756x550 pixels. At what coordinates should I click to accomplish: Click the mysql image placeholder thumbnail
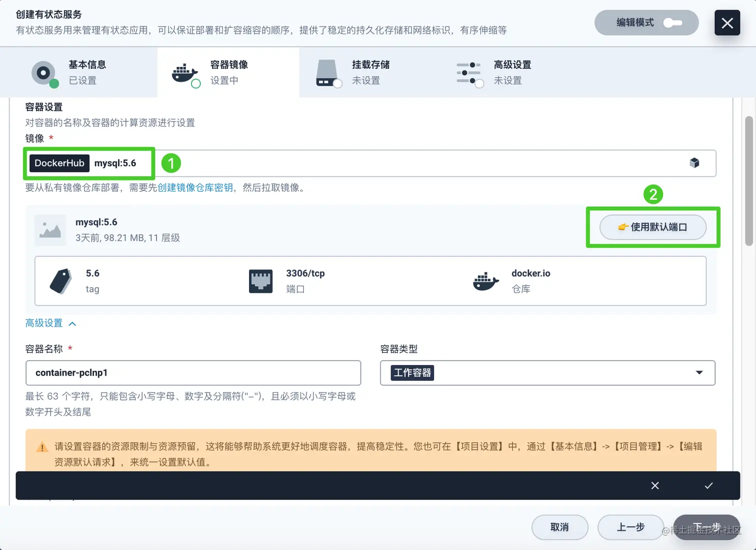tap(50, 230)
